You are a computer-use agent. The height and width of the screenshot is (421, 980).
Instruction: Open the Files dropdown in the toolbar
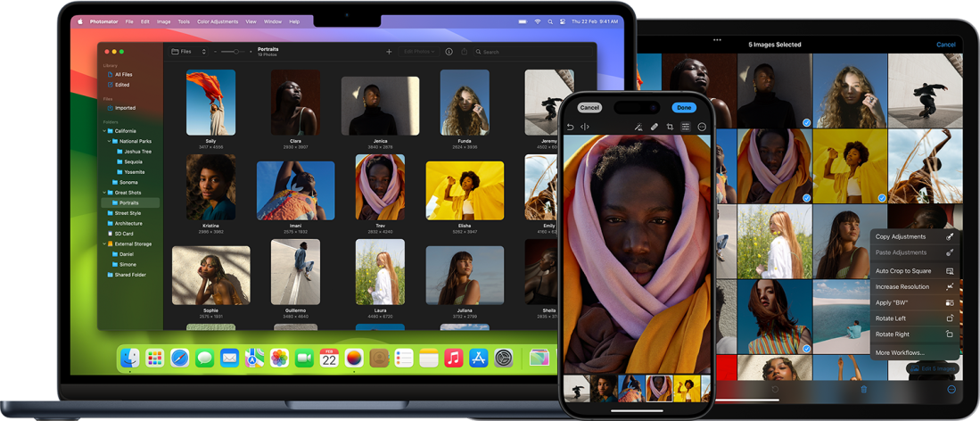point(189,52)
